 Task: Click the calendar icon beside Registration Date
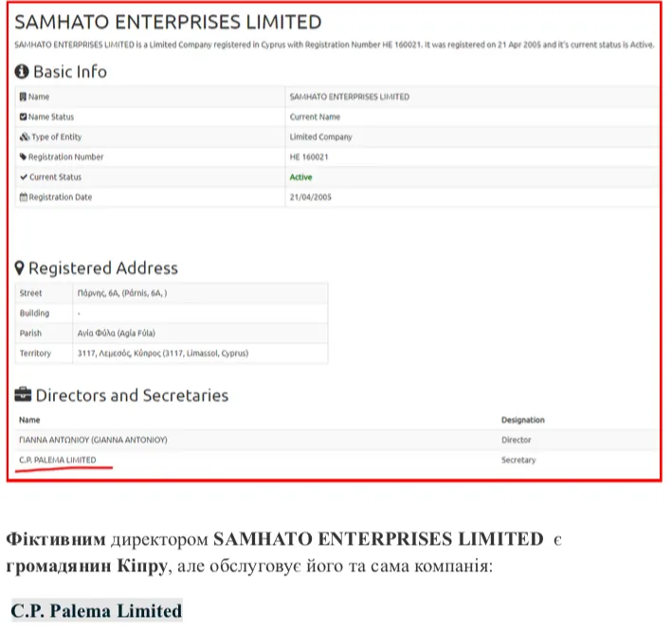click(x=24, y=197)
